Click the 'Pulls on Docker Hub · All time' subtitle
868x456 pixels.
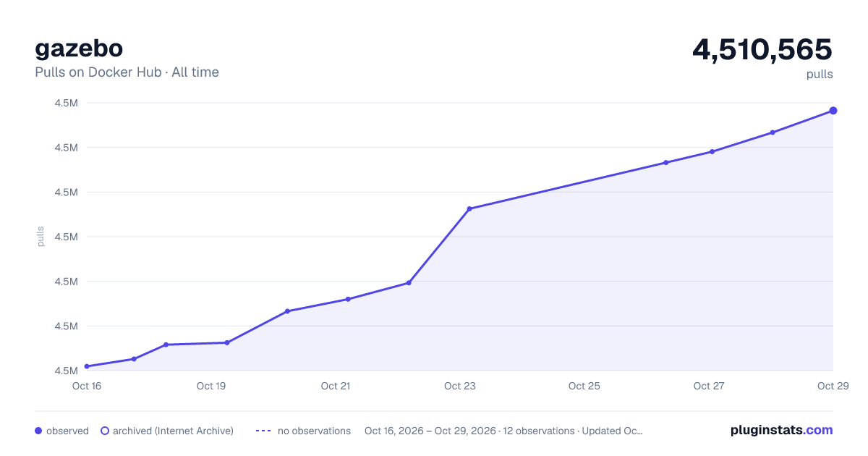pyautogui.click(x=127, y=72)
